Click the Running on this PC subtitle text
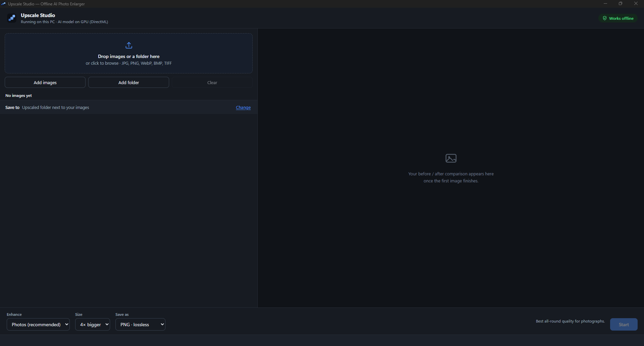 click(x=64, y=22)
